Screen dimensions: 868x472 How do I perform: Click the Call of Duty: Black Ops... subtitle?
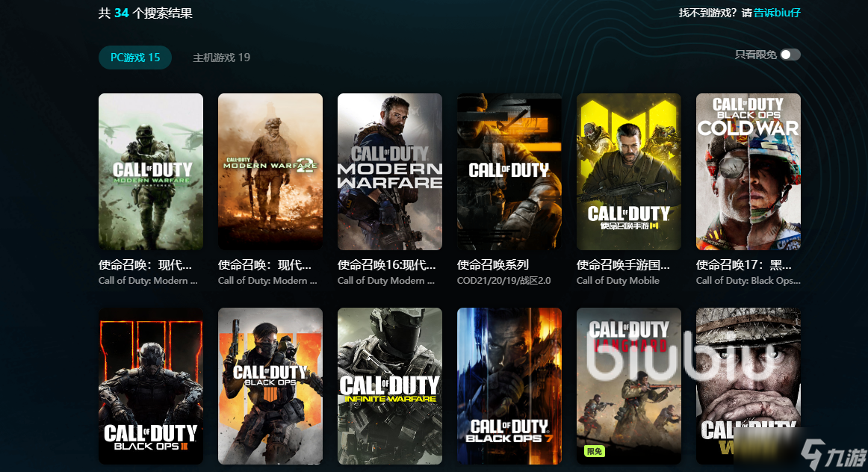coord(748,281)
